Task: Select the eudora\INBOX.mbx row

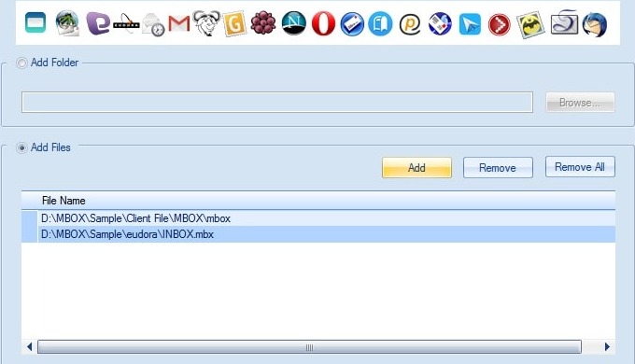Action: point(318,234)
